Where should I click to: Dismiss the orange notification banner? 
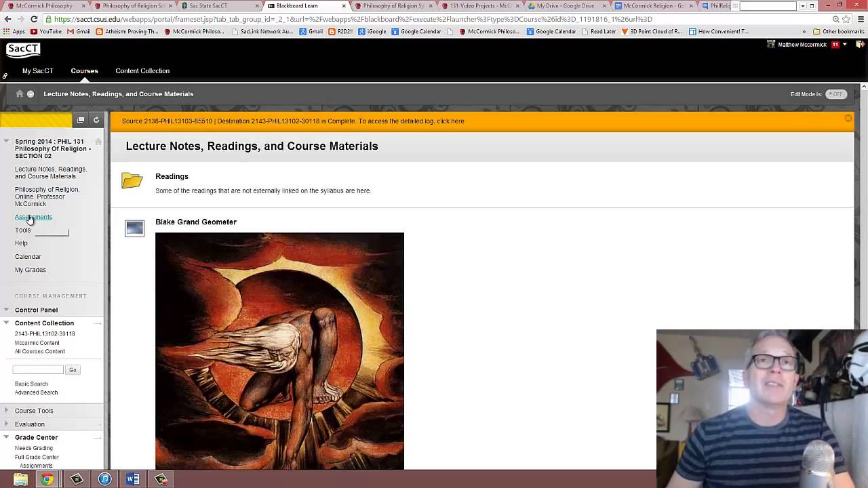pyautogui.click(x=848, y=119)
